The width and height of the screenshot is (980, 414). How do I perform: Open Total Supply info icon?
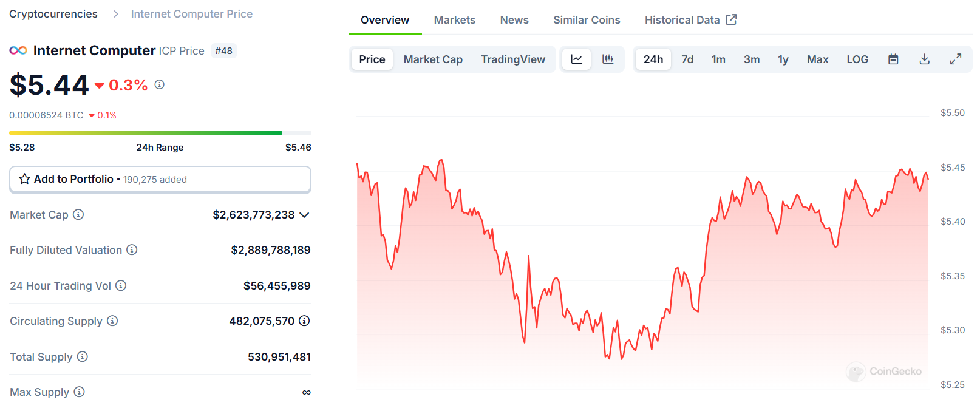[83, 356]
